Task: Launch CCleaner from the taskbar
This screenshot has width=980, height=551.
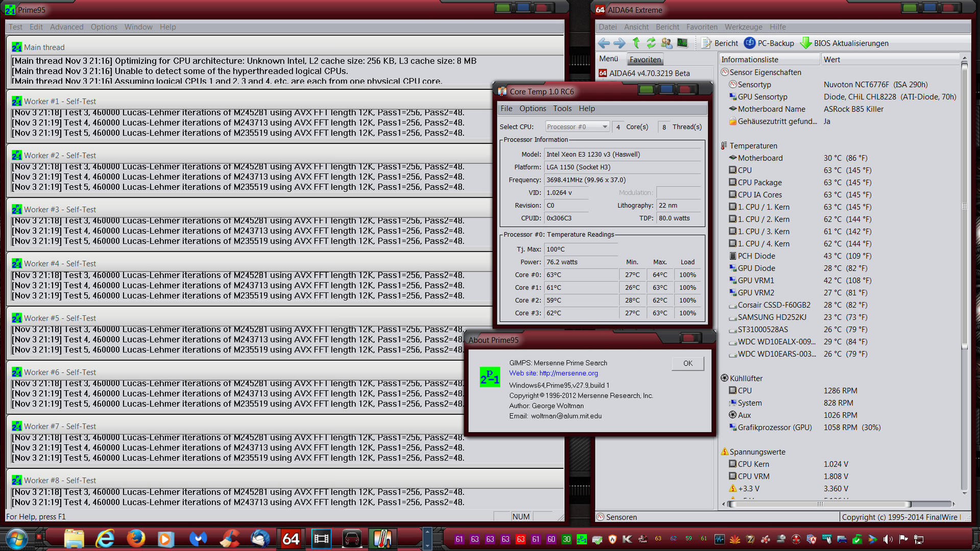Action: (x=229, y=539)
